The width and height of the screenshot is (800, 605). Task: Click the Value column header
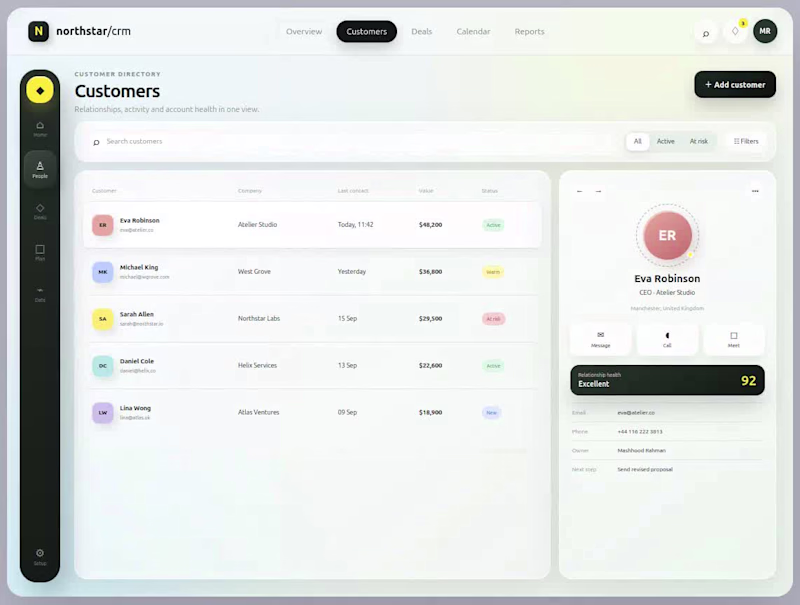426,191
